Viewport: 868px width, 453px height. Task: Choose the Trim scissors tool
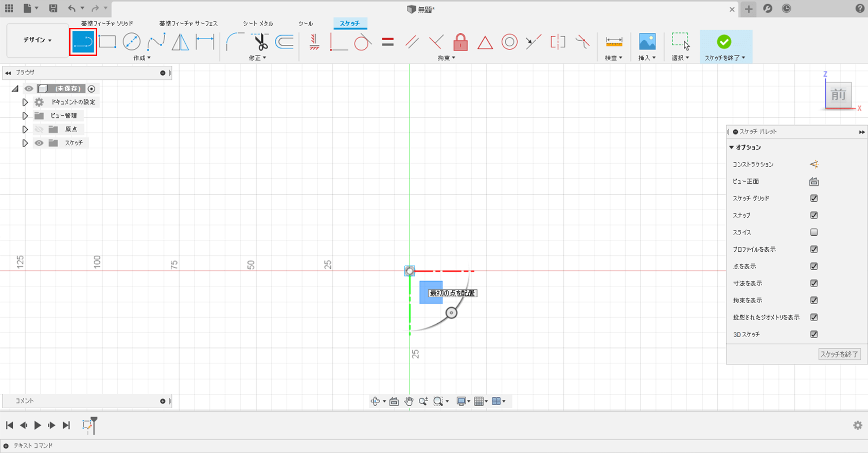click(260, 42)
